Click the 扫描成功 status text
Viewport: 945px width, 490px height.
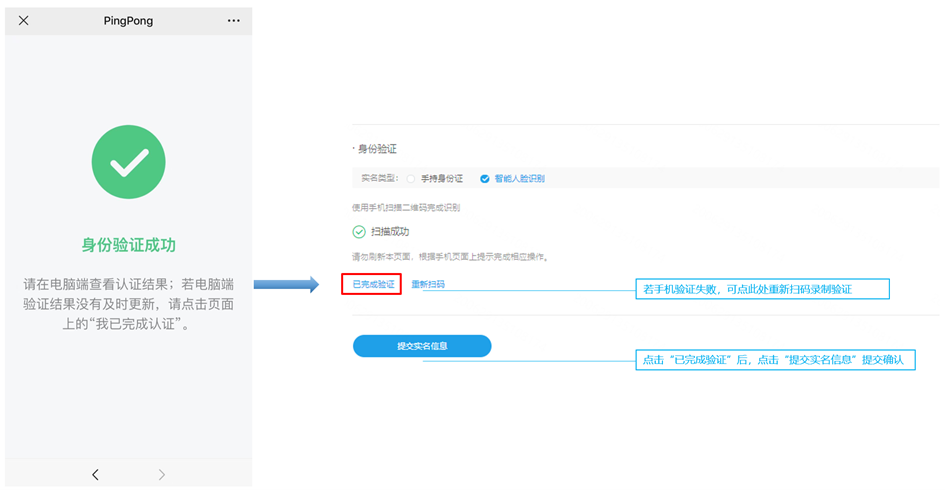[390, 231]
